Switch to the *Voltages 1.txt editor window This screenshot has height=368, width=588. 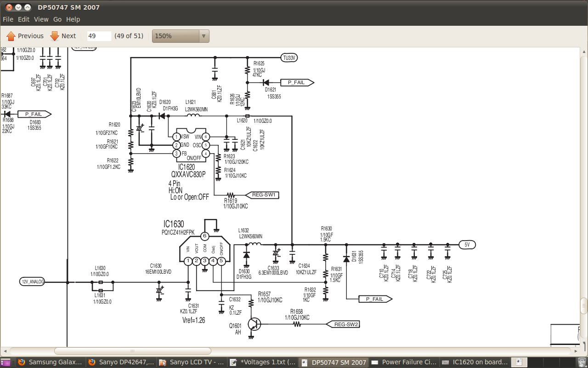point(263,362)
